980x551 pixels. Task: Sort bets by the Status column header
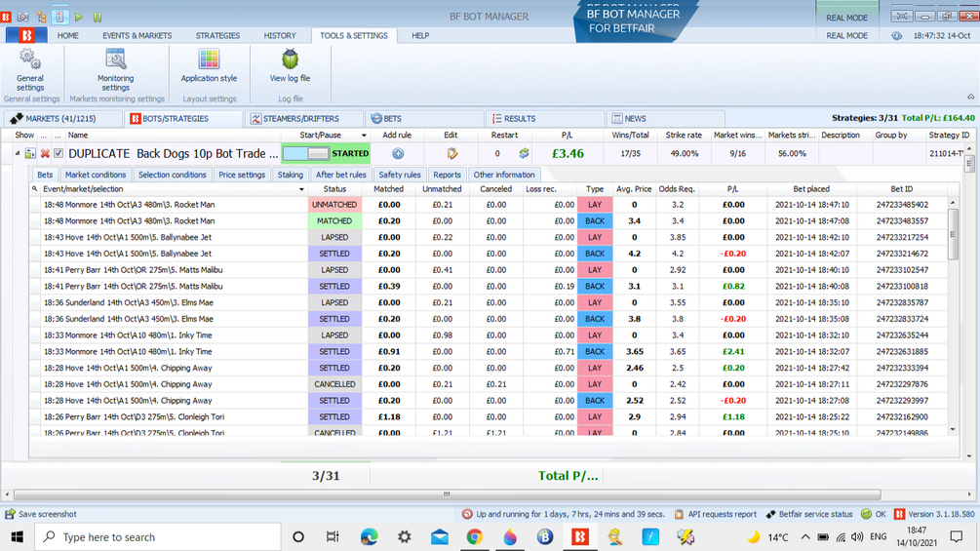point(334,188)
